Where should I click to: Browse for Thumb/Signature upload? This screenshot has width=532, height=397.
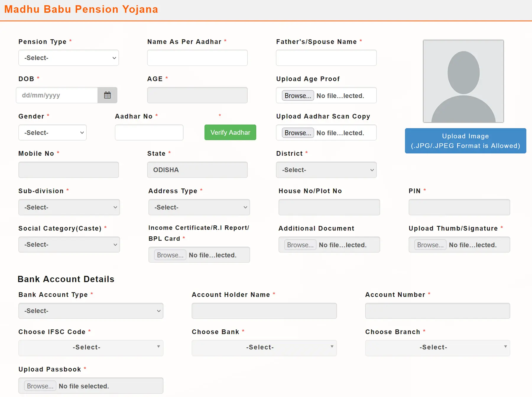[430, 245]
